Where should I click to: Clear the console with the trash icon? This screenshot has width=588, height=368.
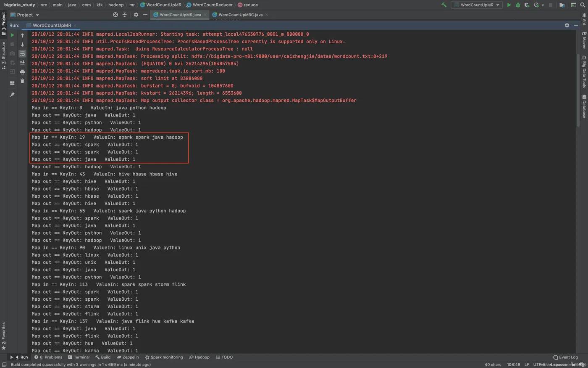pyautogui.click(x=22, y=81)
